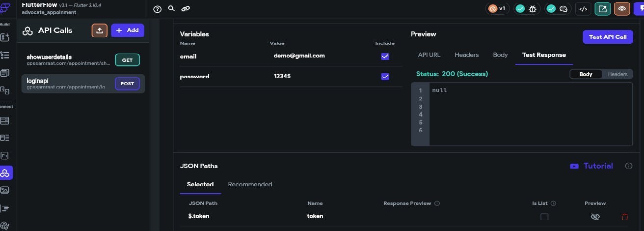
Task: Switch to the API URL preview tab
Action: (429, 55)
